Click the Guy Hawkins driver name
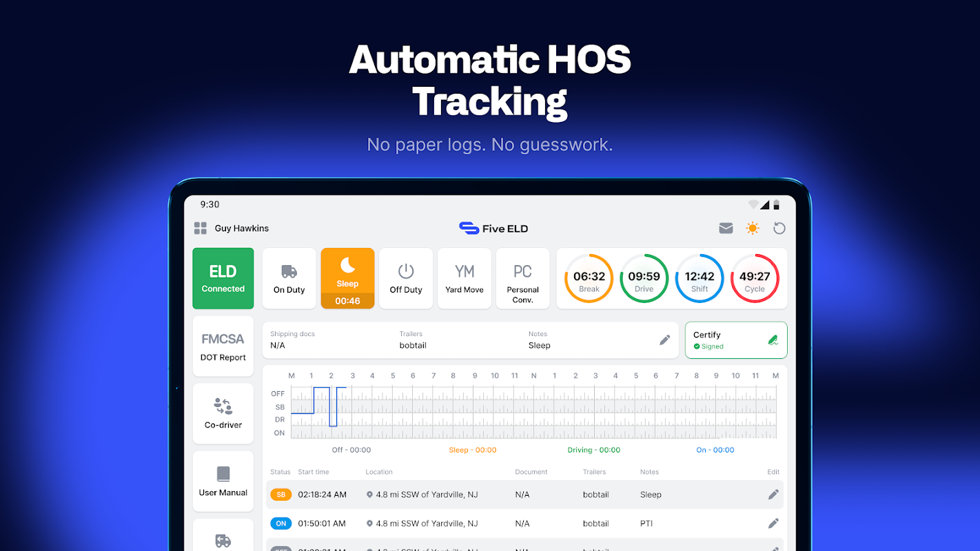 (242, 228)
